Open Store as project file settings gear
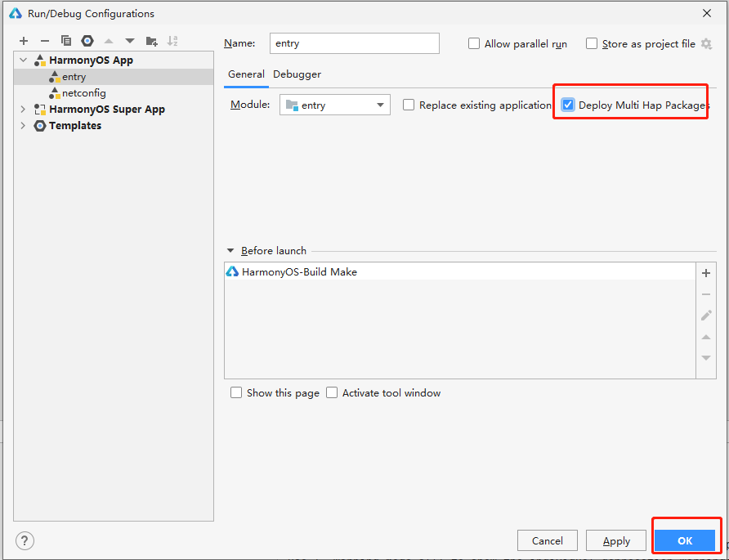729x560 pixels. click(706, 44)
